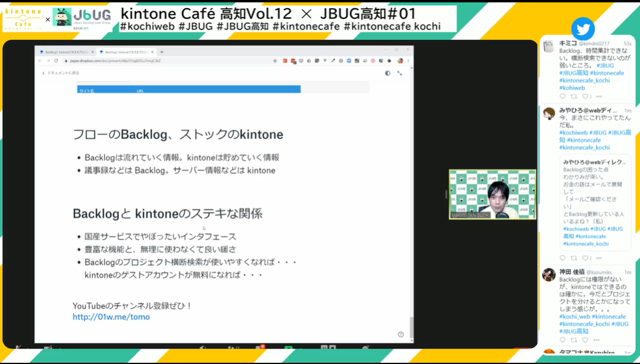Image resolution: width=640 pixels, height=364 pixels.
Task: Click the blue Zoom extension icon
Action: pyautogui.click(x=349, y=61)
